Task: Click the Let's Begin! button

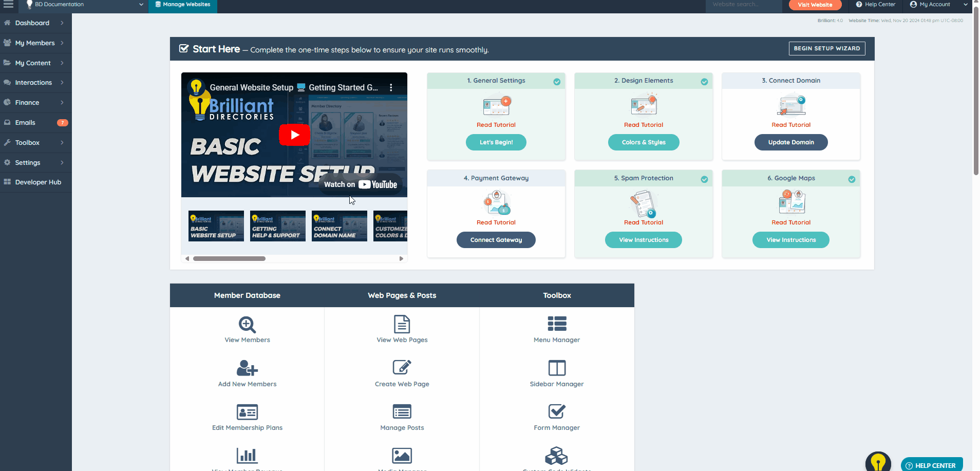Action: 496,142
